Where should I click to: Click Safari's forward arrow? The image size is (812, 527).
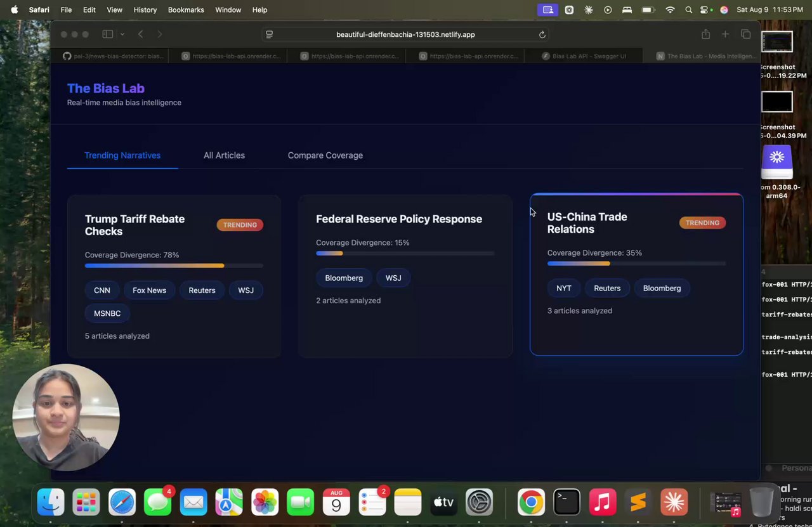coord(159,34)
